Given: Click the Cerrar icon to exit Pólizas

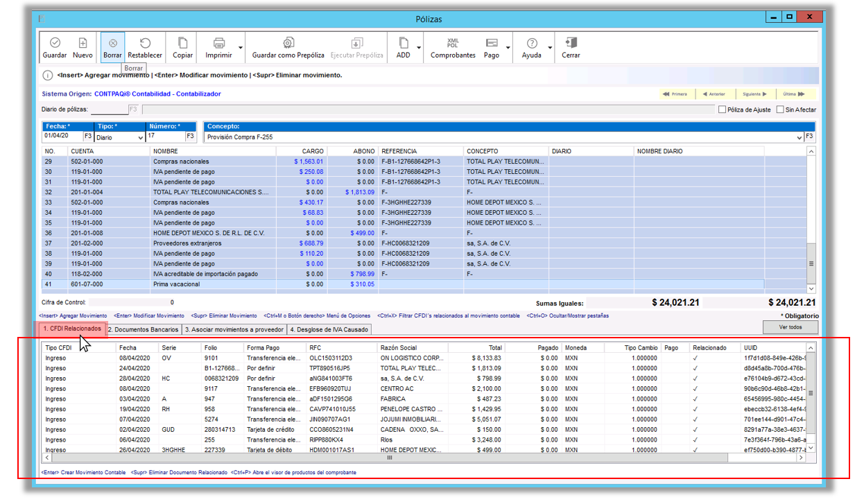Looking at the screenshot, I should [x=570, y=43].
